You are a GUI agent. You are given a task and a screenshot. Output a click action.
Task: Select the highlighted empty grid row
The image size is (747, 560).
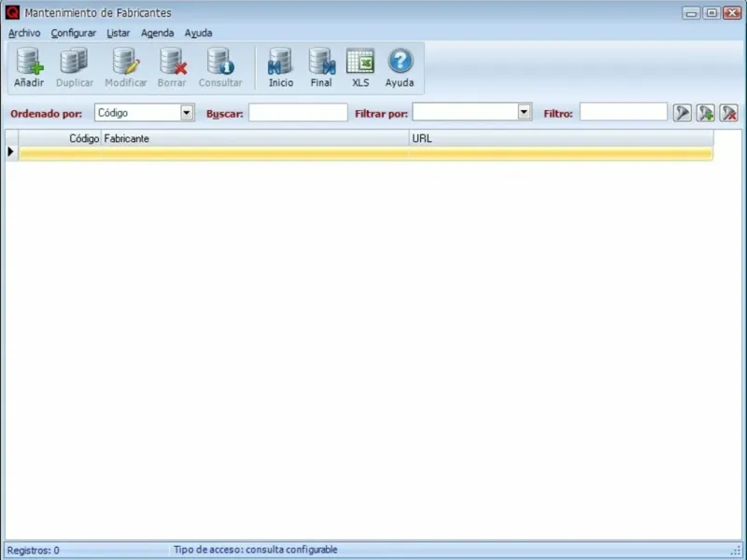(366, 153)
